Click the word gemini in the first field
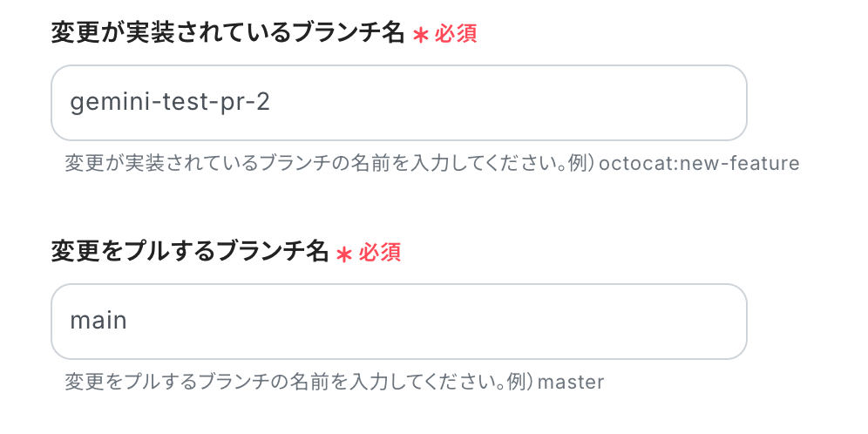Image resolution: width=868 pixels, height=434 pixels. (104, 104)
